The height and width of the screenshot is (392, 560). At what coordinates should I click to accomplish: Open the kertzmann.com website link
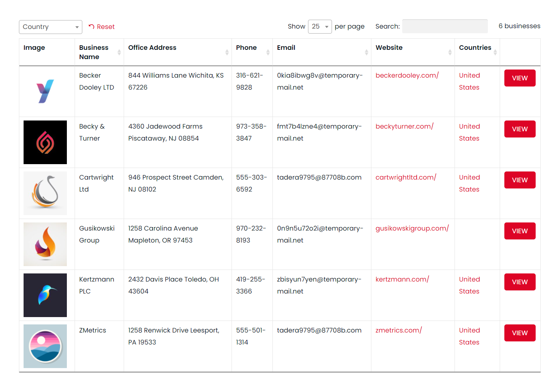(402, 279)
